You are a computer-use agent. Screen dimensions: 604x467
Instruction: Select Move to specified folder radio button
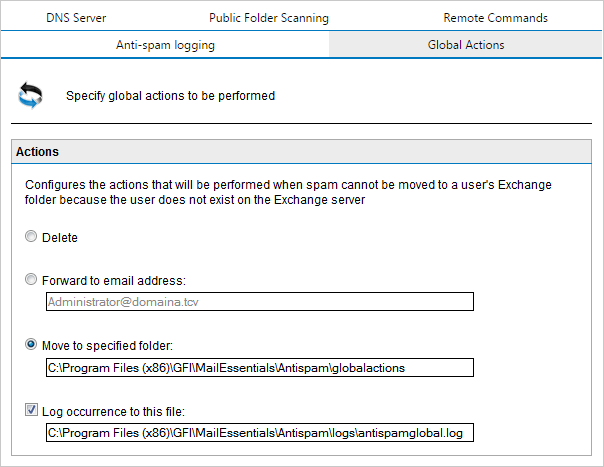click(31, 344)
